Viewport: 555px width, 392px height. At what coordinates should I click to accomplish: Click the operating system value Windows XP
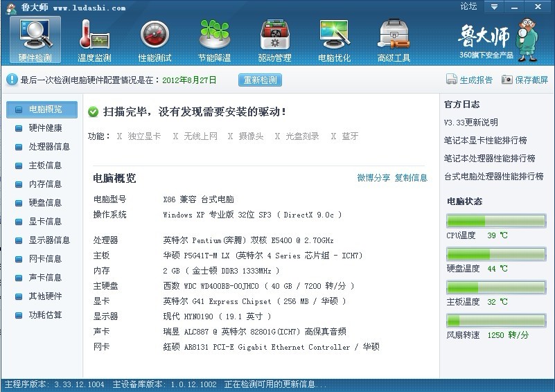(x=252, y=215)
